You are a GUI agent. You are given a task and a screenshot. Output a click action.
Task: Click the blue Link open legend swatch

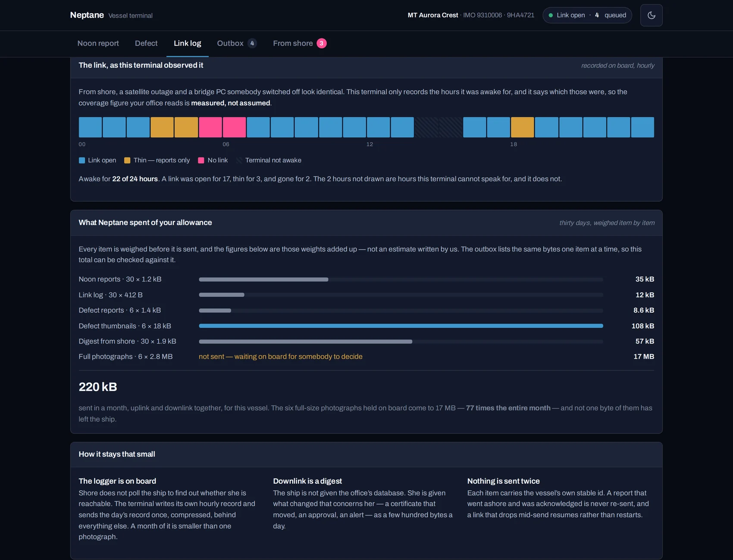tap(82, 160)
